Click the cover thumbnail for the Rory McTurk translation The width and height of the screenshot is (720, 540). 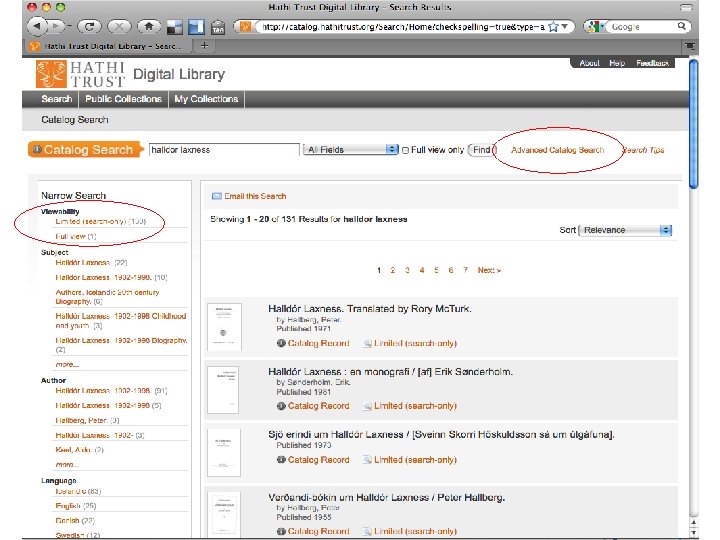224,327
